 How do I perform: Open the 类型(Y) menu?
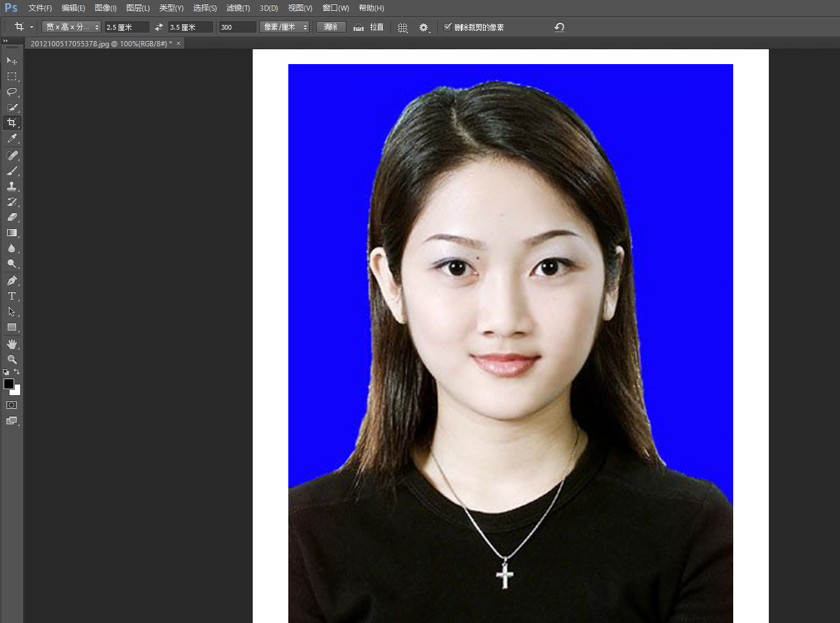click(x=171, y=8)
